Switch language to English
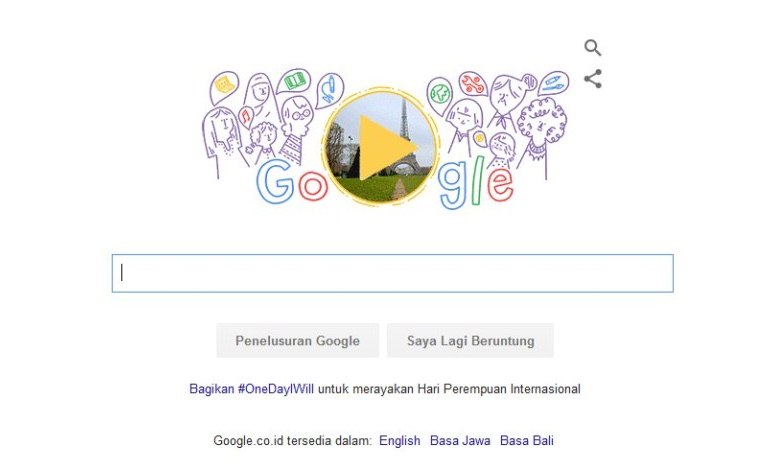The width and height of the screenshot is (770, 470). click(x=399, y=441)
